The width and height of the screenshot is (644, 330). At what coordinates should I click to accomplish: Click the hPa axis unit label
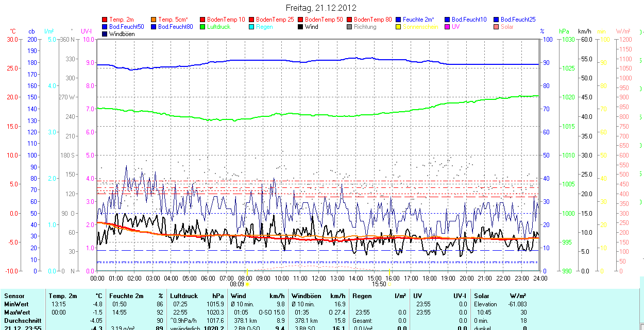[x=564, y=31]
